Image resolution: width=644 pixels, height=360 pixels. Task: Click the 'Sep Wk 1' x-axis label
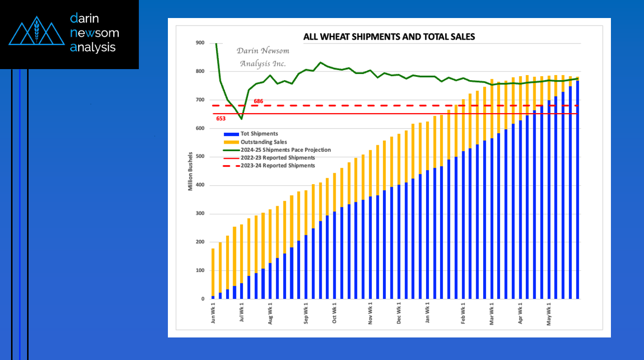click(306, 313)
